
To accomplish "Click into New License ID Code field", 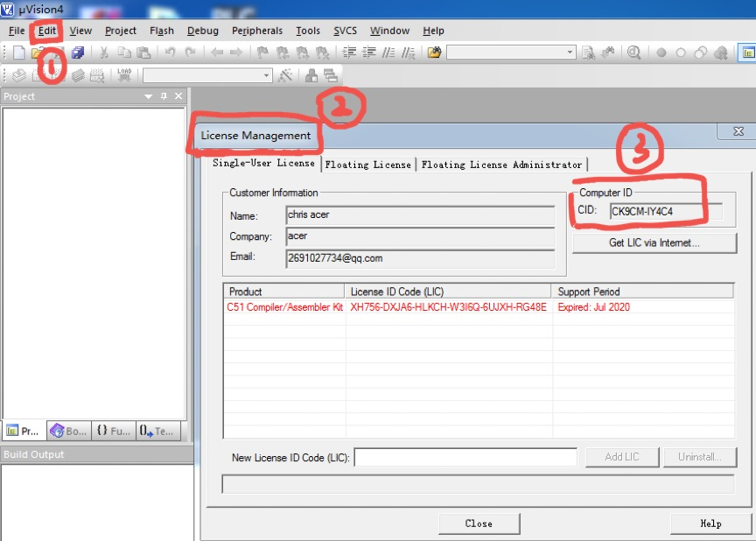I will pyautogui.click(x=465, y=457).
